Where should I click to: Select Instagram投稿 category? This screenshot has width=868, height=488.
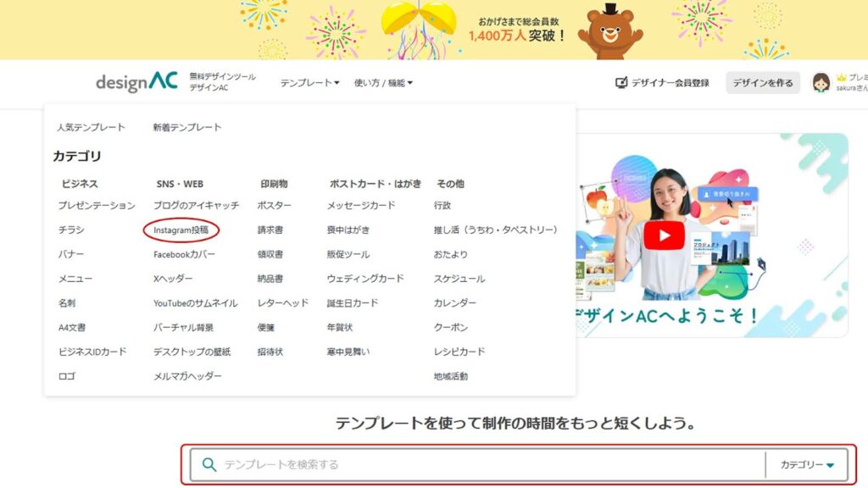(181, 230)
